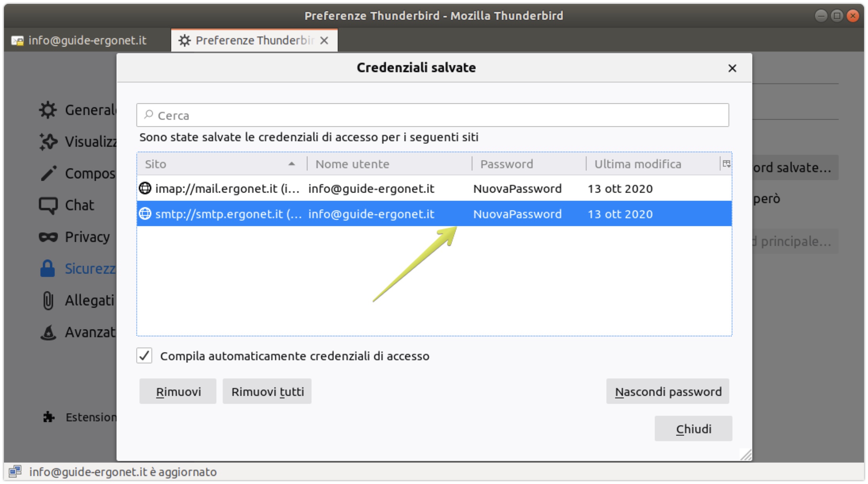The height and width of the screenshot is (484, 868).
Task: Open the Avanzate wizard hat icon
Action: 48,332
